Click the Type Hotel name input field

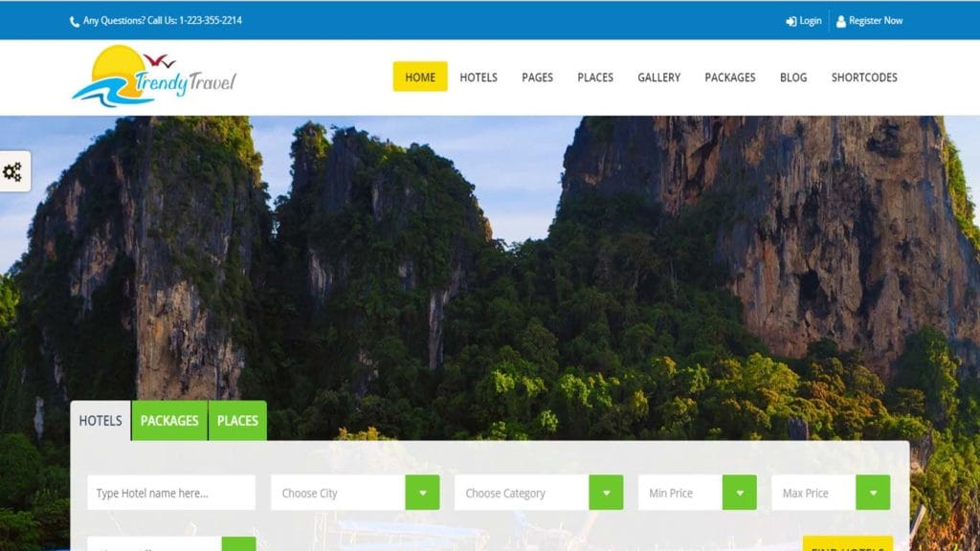[171, 493]
